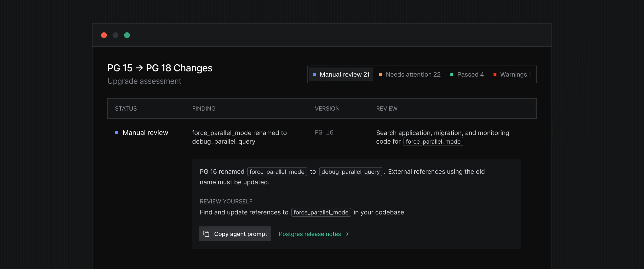Click force_parallel_mode chip after 'PG 16 renamed'
The width and height of the screenshot is (644, 269).
(x=277, y=172)
